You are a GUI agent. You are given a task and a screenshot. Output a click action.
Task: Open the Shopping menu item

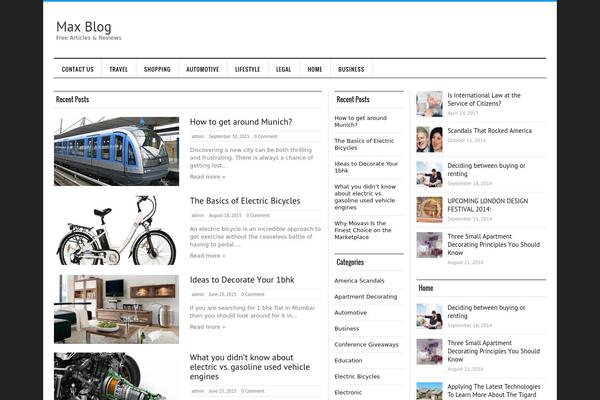click(157, 69)
